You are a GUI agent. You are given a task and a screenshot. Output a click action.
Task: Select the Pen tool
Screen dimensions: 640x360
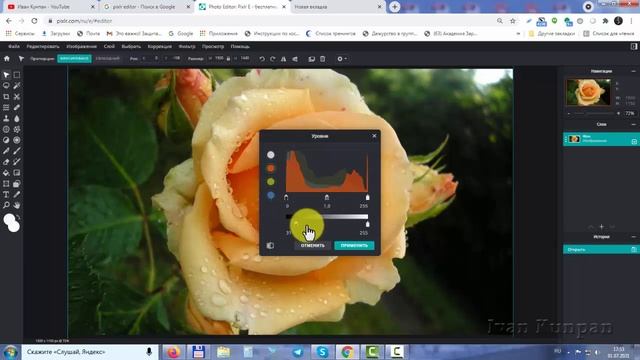[x=6, y=151]
